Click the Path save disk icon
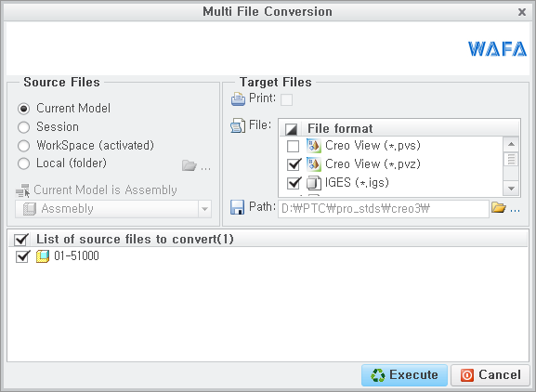This screenshot has height=392, width=536. pyautogui.click(x=237, y=207)
